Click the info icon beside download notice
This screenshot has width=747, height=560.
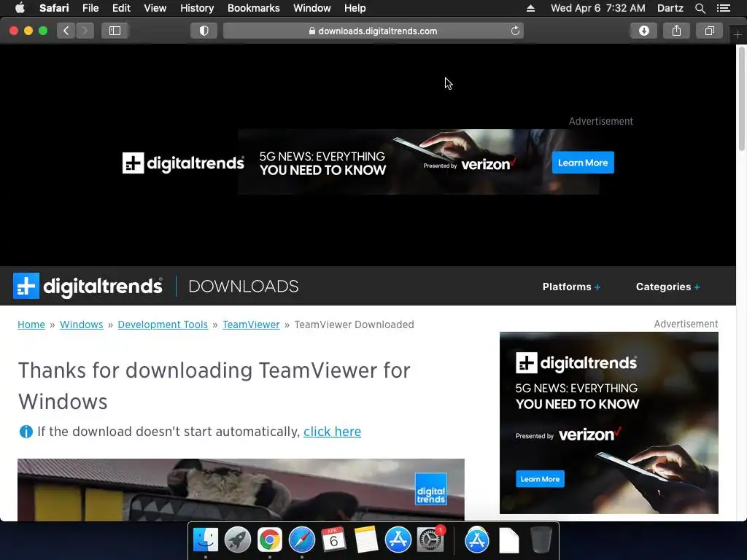pyautogui.click(x=26, y=432)
